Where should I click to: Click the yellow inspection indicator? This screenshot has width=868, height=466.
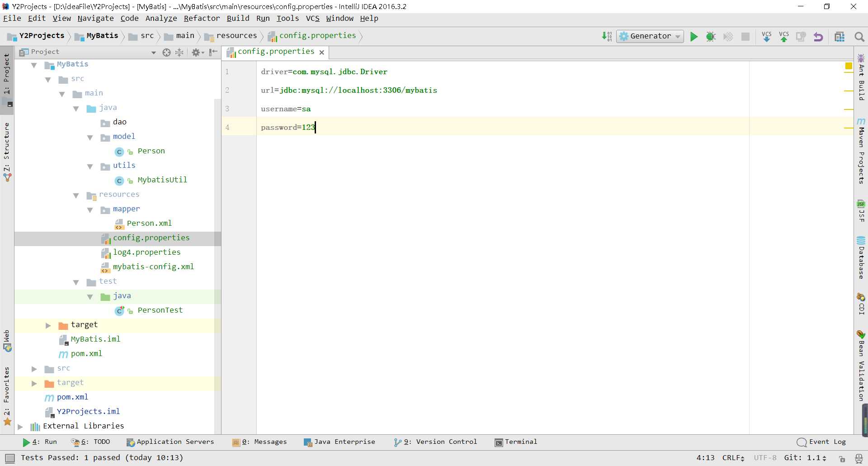[849, 66]
